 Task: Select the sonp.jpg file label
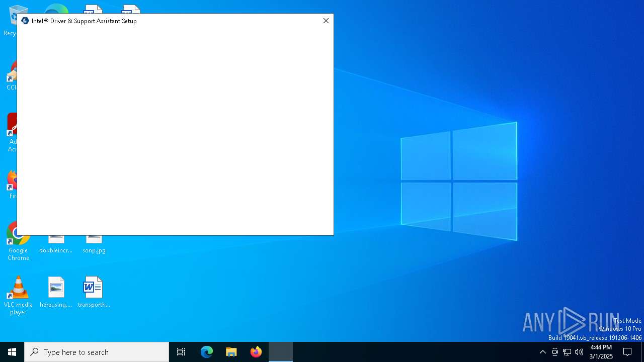(x=94, y=250)
